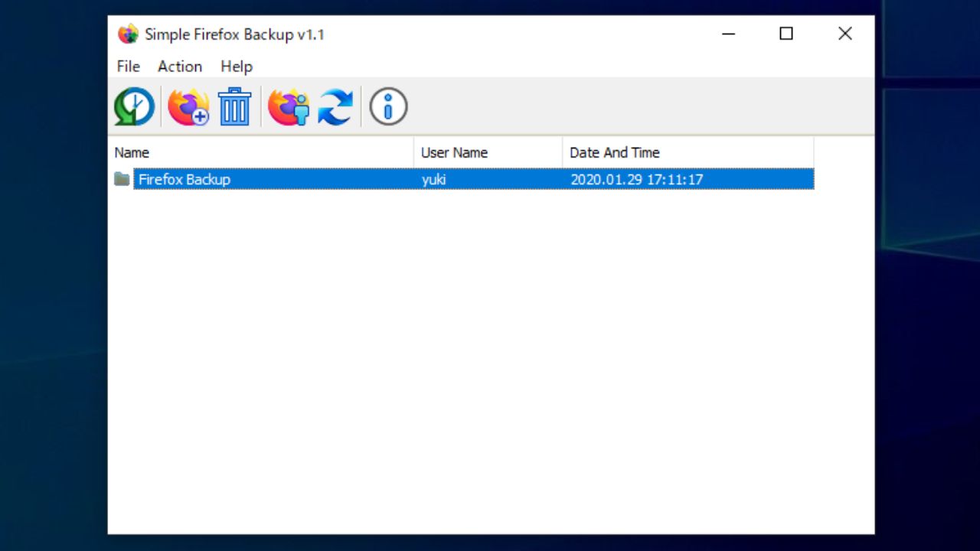This screenshot has height=551, width=980.
Task: Click the user name yuki cell
Action: [434, 180]
